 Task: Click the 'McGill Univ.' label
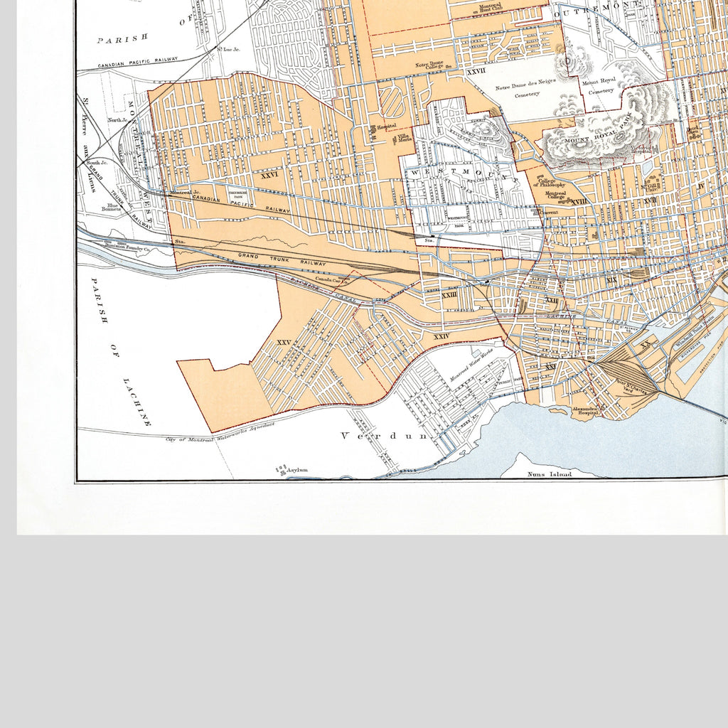651,187
